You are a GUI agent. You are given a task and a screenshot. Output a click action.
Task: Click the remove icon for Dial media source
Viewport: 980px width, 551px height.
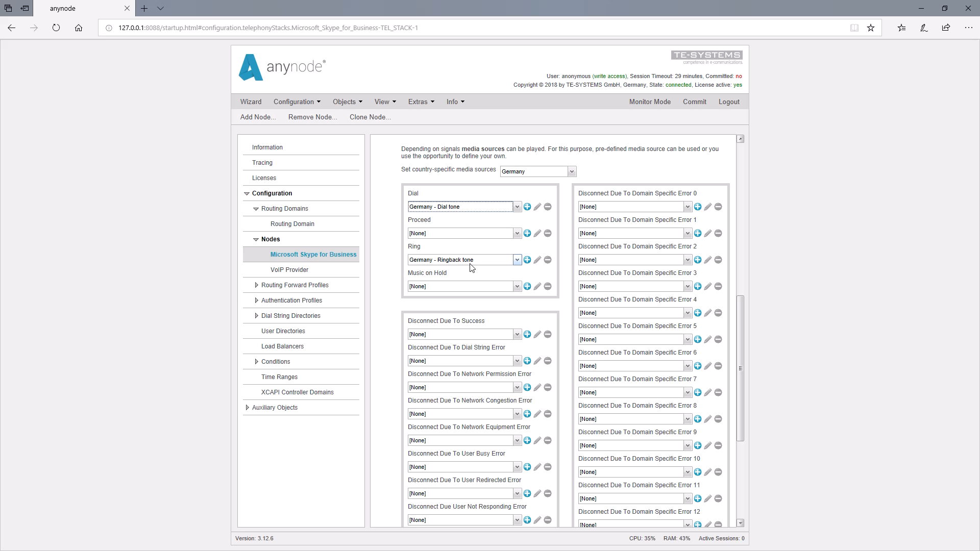coord(548,207)
